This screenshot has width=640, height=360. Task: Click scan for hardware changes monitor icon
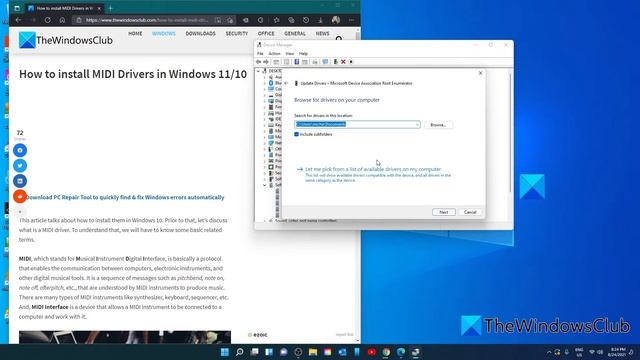(x=325, y=62)
